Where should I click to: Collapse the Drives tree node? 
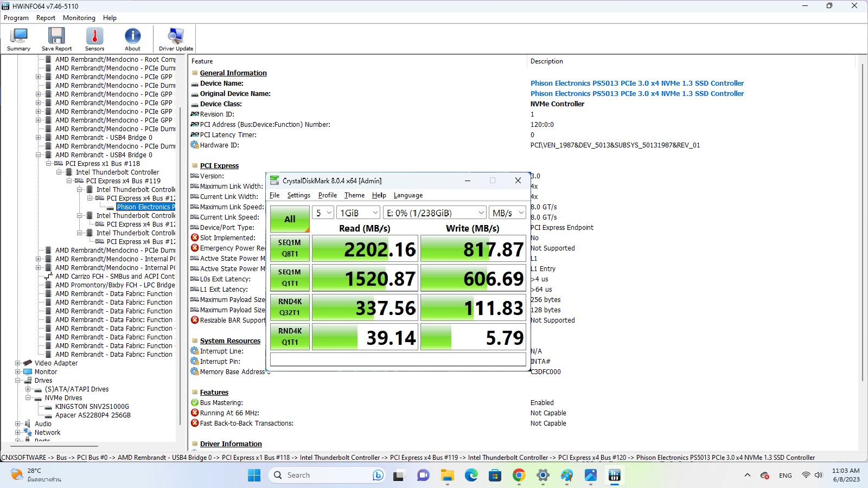point(18,380)
